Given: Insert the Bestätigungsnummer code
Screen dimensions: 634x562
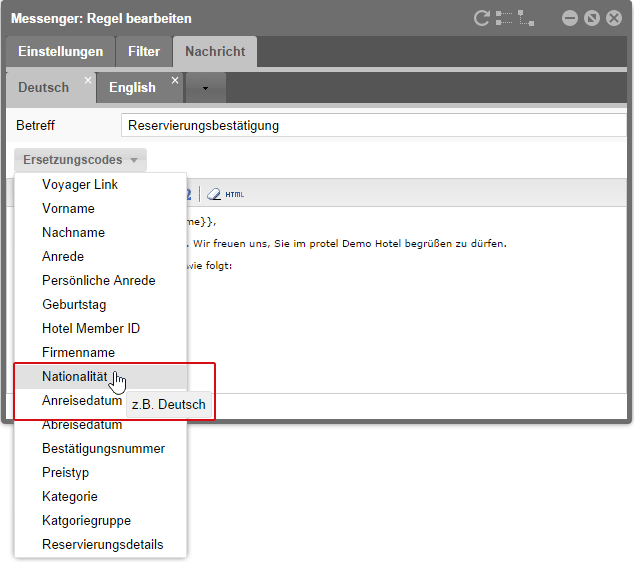Looking at the screenshot, I should click(x=103, y=448).
